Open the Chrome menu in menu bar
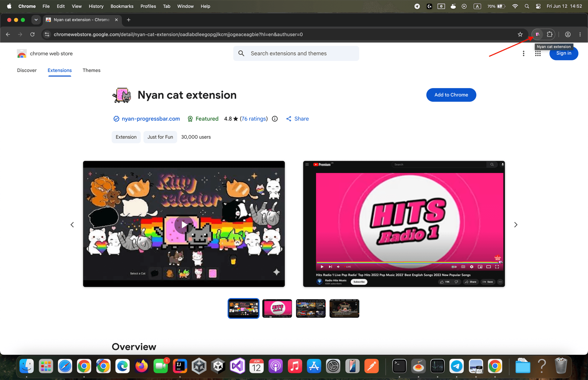The height and width of the screenshot is (380, 588). click(27, 6)
